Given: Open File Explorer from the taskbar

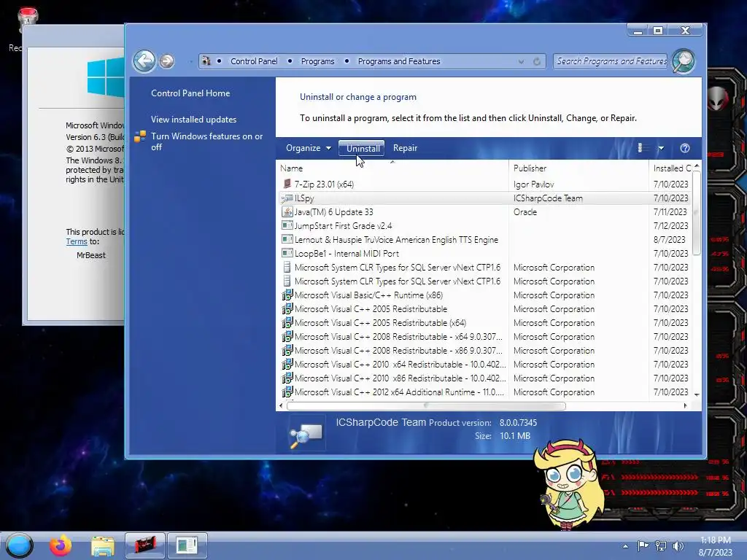Looking at the screenshot, I should (x=102, y=545).
